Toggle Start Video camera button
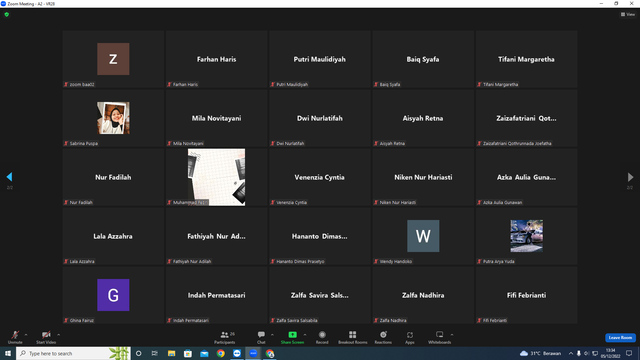The height and width of the screenshot is (360, 640). pos(46,337)
